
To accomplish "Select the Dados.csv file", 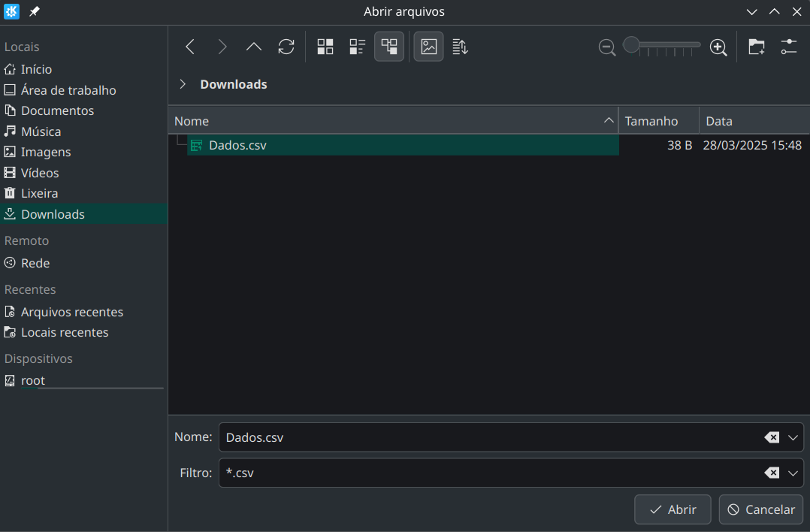I will coord(237,145).
